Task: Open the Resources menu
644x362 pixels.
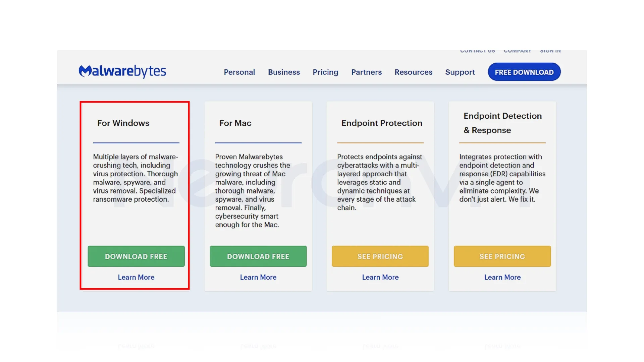Action: tap(413, 72)
